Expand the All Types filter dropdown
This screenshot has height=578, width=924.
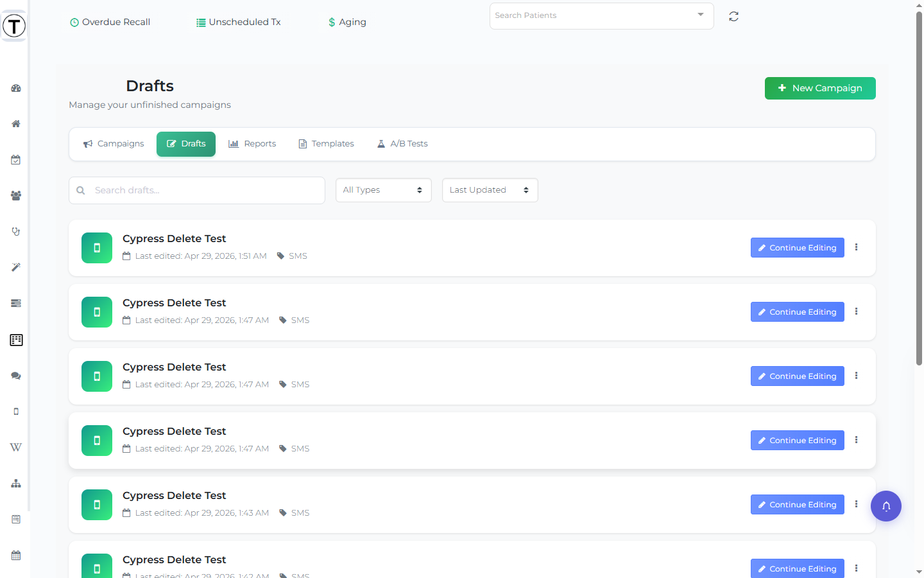(x=384, y=190)
